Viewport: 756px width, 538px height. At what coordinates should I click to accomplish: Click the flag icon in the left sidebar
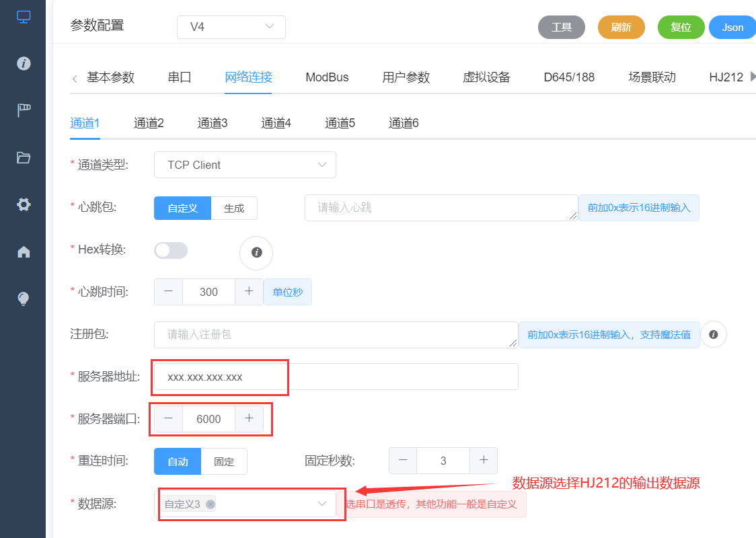(x=22, y=111)
